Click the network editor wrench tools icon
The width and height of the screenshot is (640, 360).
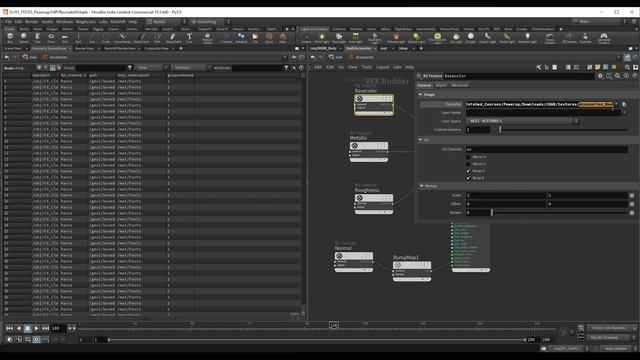click(539, 67)
